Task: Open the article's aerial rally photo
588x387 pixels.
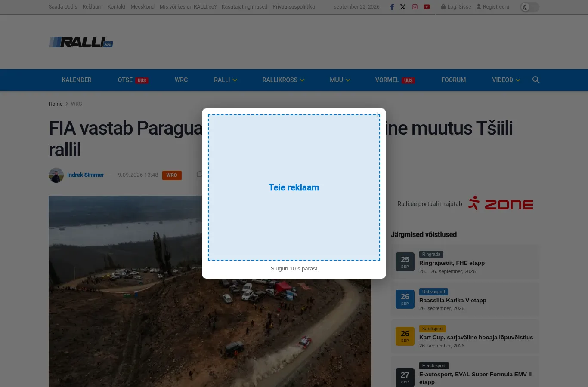Action: coord(210,292)
